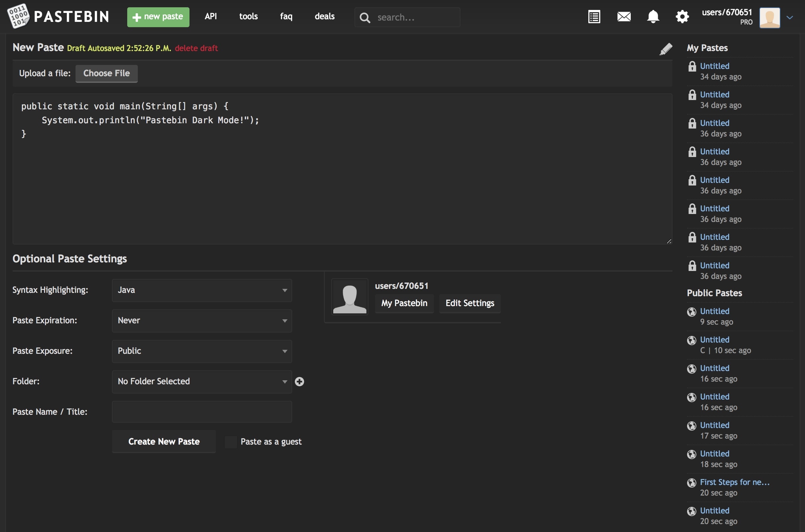
Task: Check notifications via the bell icon
Action: coord(653,16)
